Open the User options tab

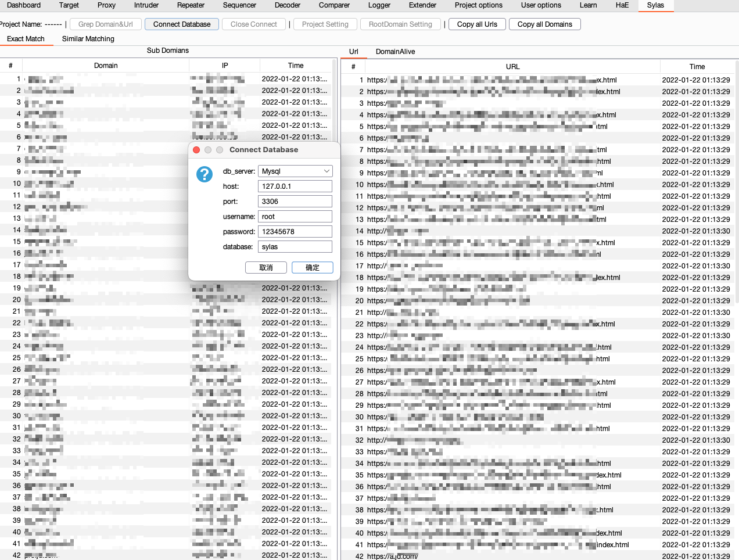pyautogui.click(x=541, y=5)
